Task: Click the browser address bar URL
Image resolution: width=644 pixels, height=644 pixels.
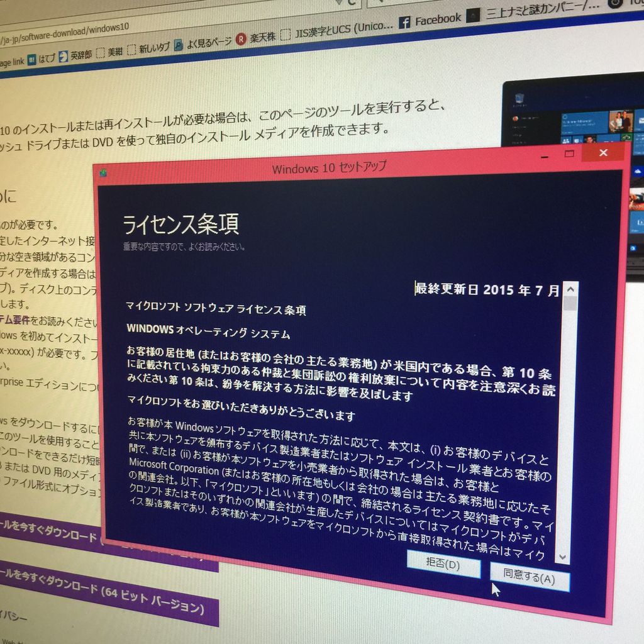Action: point(64,34)
